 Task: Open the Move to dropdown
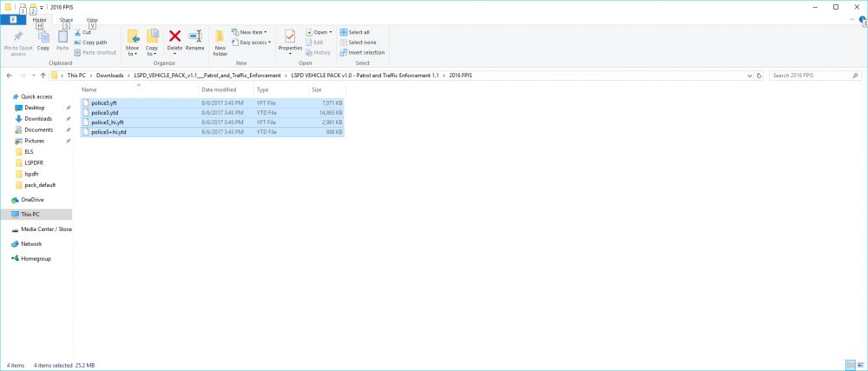(133, 43)
